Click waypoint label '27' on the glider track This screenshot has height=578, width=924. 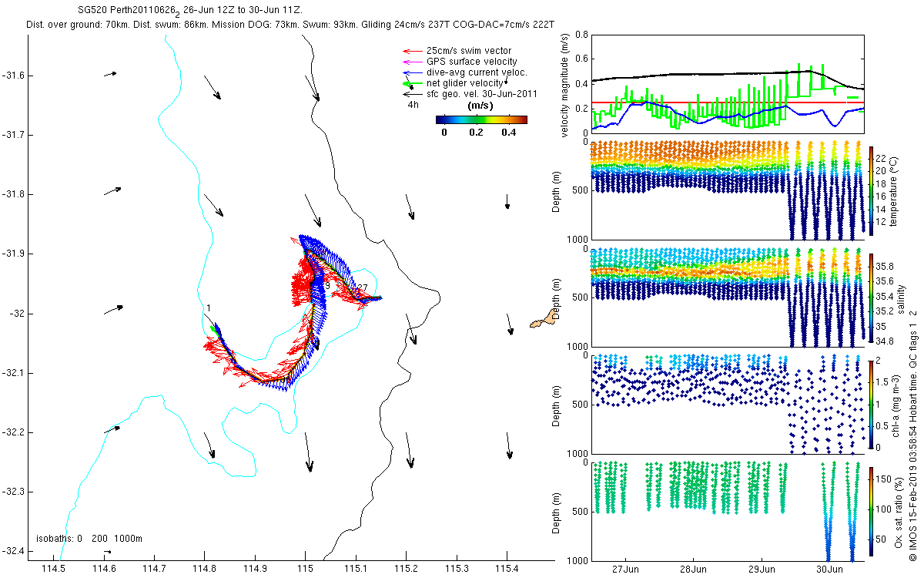coord(362,287)
